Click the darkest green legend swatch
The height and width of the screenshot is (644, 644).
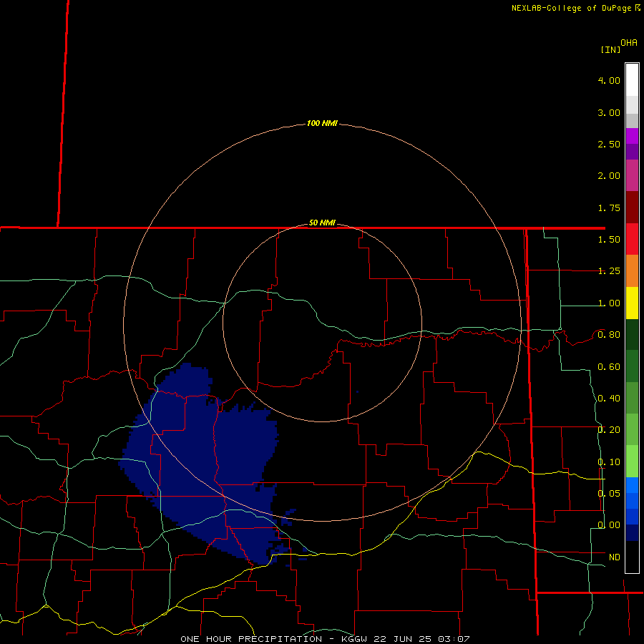coord(632,334)
